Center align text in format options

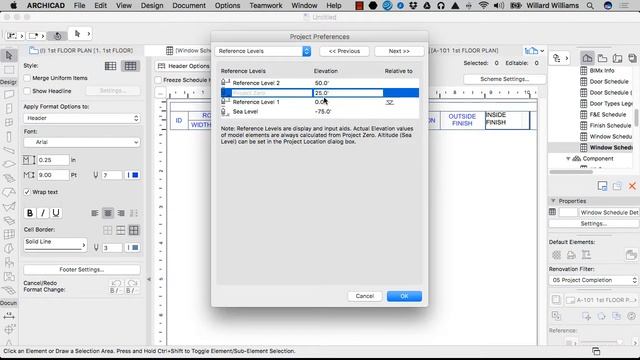coord(108,213)
